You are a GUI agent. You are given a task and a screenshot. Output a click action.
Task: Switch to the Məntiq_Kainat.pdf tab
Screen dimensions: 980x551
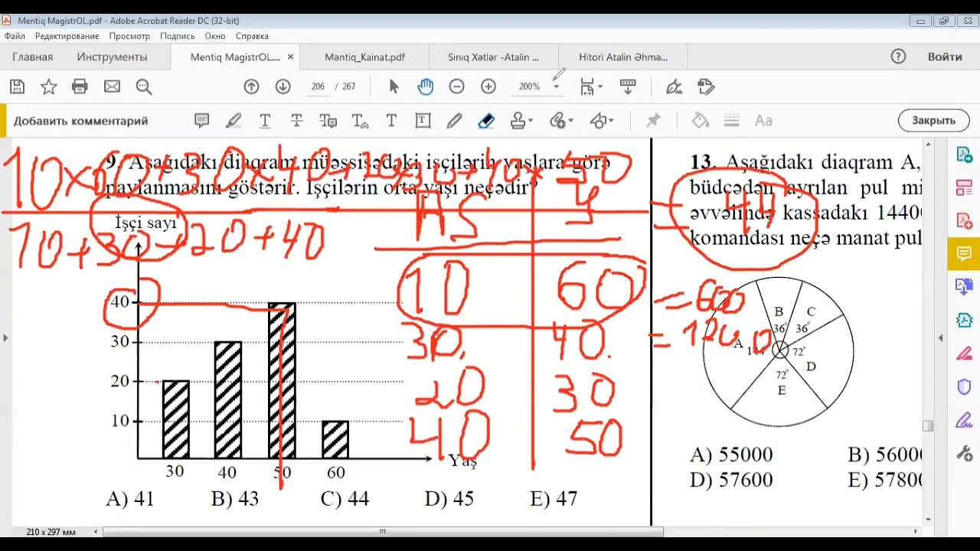click(364, 57)
